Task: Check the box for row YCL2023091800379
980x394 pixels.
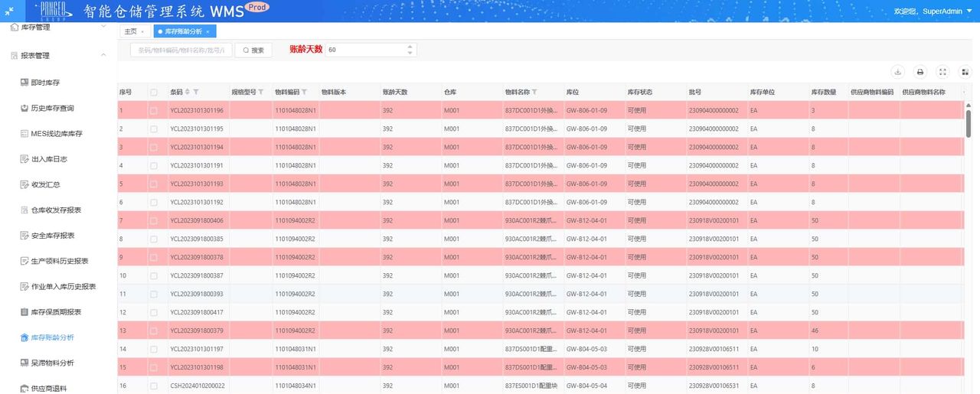Action: [154, 331]
